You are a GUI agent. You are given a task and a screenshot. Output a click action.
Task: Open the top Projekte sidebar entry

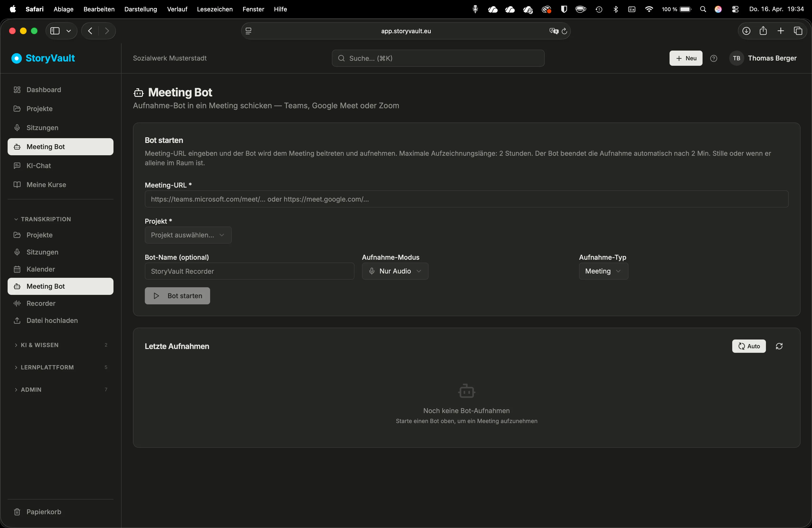(x=60, y=109)
